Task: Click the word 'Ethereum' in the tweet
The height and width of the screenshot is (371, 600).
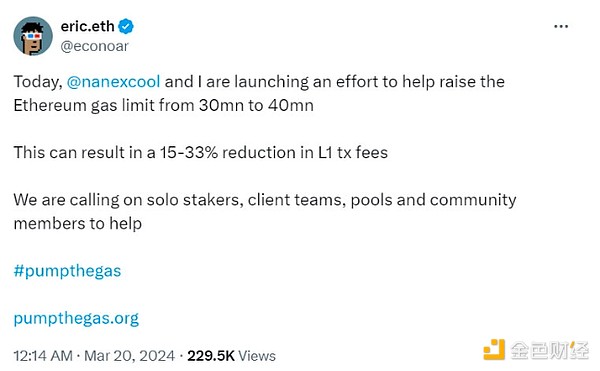Action: pos(50,105)
